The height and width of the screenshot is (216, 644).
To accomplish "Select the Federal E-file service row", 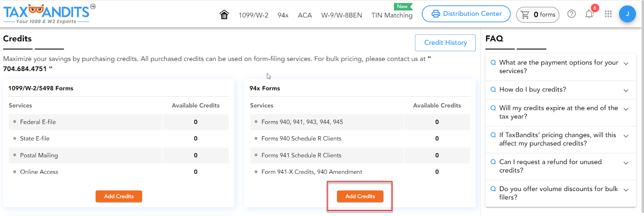I will (x=119, y=122).
